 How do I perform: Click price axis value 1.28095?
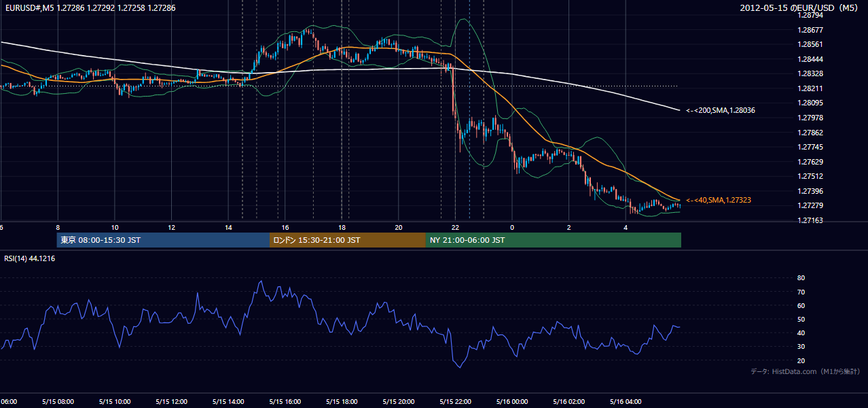click(x=810, y=103)
